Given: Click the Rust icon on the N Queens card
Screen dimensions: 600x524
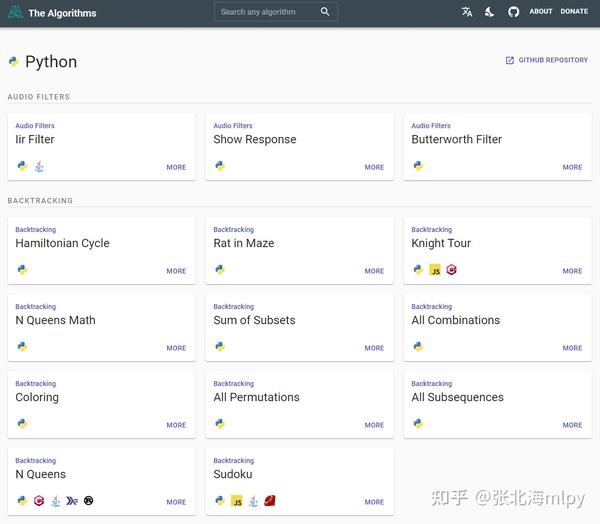Looking at the screenshot, I should pyautogui.click(x=88, y=501).
